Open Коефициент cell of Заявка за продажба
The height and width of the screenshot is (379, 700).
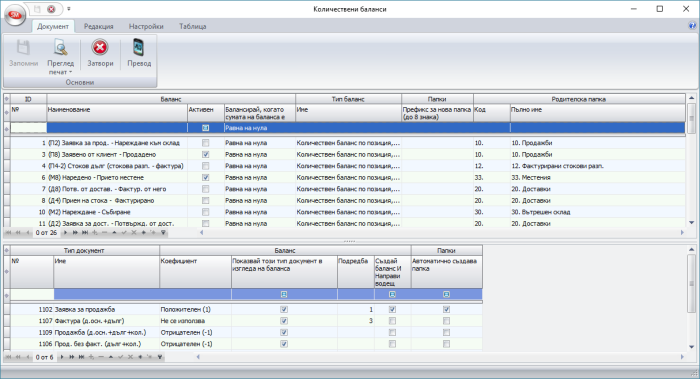pos(196,309)
